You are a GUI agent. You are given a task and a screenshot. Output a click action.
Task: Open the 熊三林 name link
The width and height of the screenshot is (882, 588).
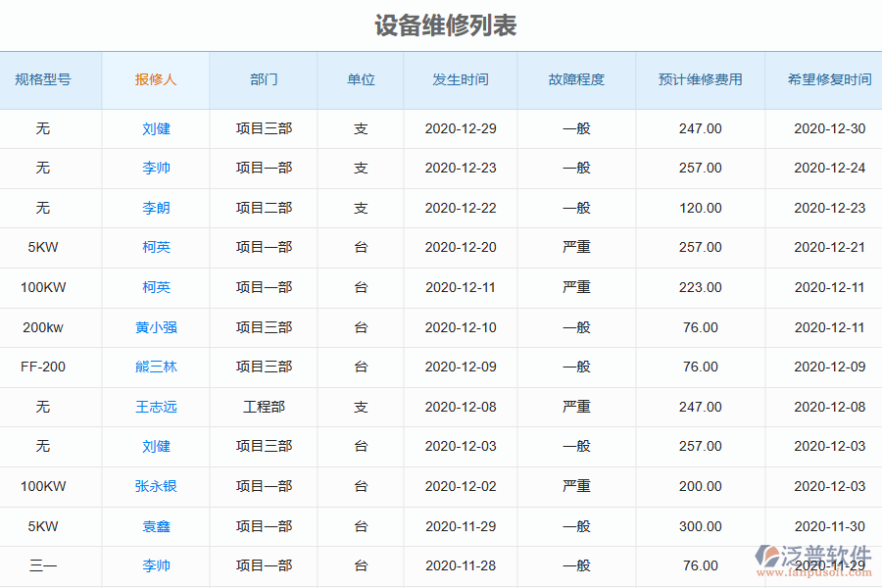(155, 367)
